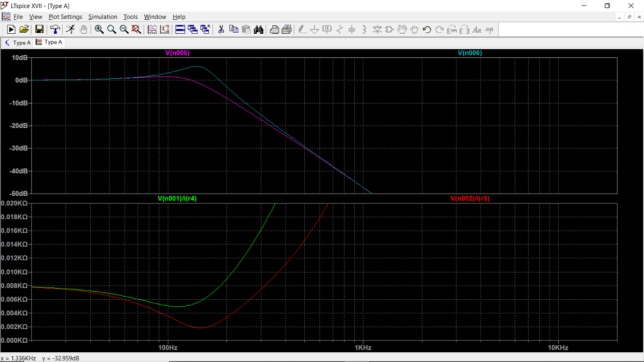Print using the printer icon

pos(287,29)
